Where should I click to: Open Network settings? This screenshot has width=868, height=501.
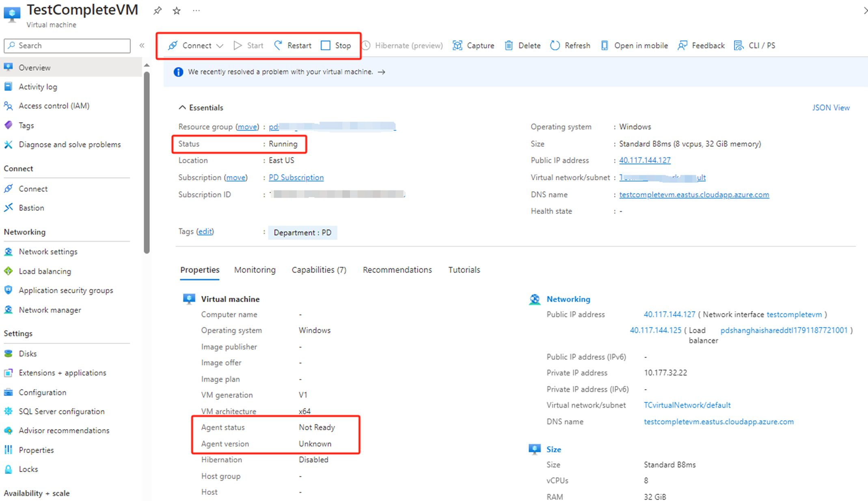48,252
